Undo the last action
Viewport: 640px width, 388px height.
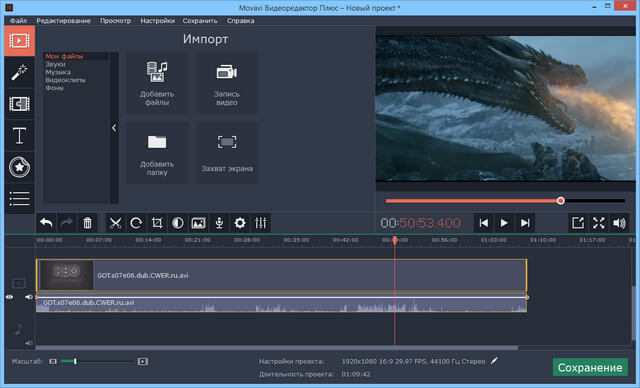pos(46,223)
